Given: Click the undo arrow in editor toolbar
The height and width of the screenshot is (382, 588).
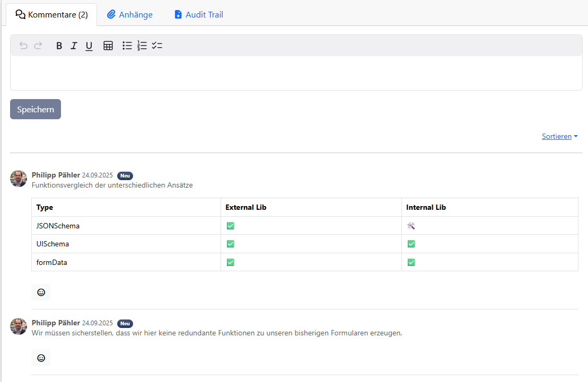Looking at the screenshot, I should tap(23, 46).
